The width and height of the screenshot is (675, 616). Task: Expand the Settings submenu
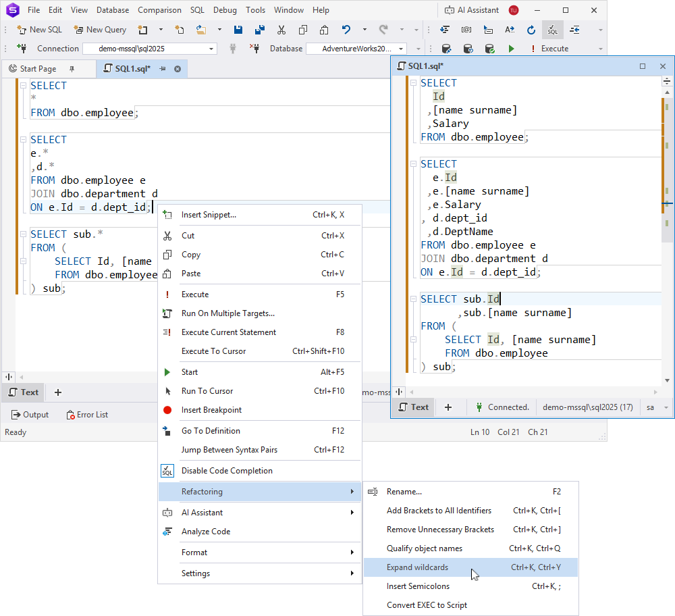click(260, 573)
